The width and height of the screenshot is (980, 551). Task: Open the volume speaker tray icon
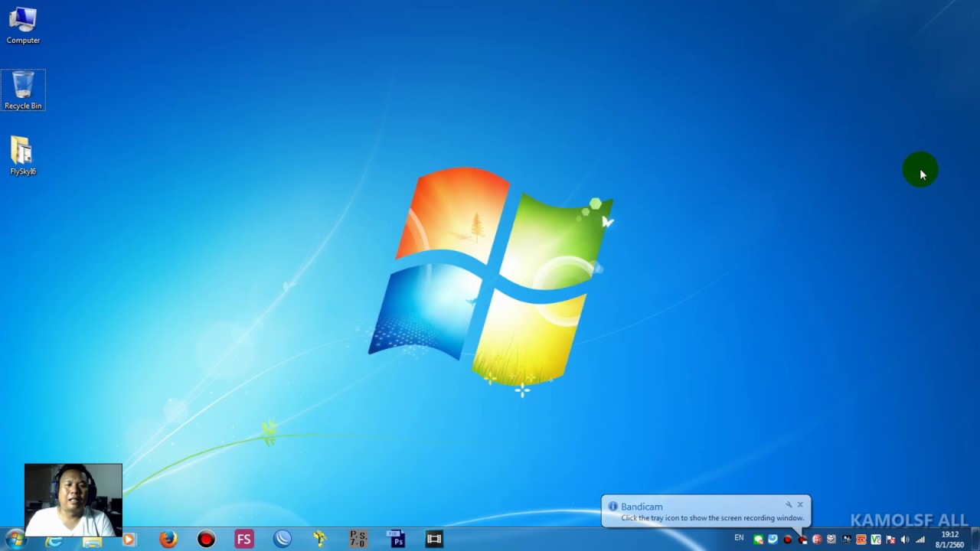tap(905, 540)
